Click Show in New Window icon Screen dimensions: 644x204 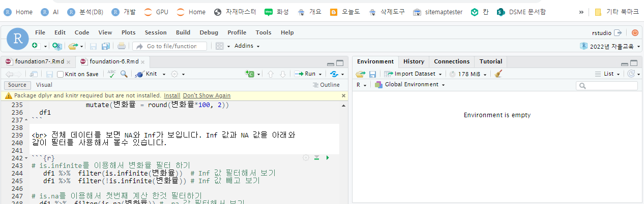(x=34, y=74)
